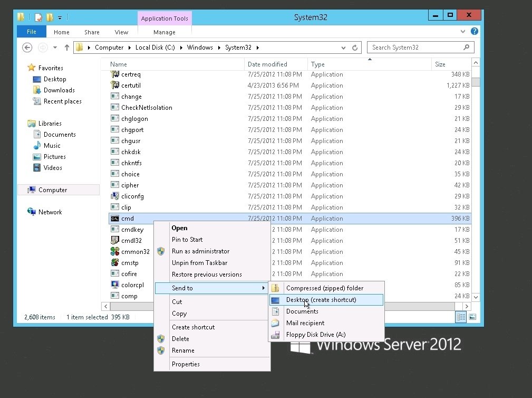Click horizontal scrollbar left arrow
The height and width of the screenshot is (398, 532).
106,306
